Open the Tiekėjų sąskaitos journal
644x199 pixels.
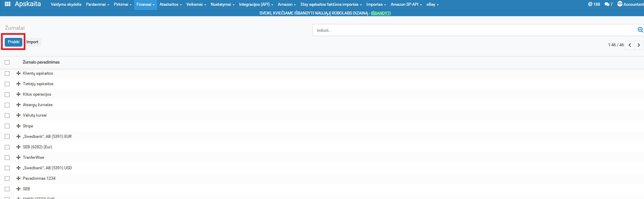[x=38, y=84]
